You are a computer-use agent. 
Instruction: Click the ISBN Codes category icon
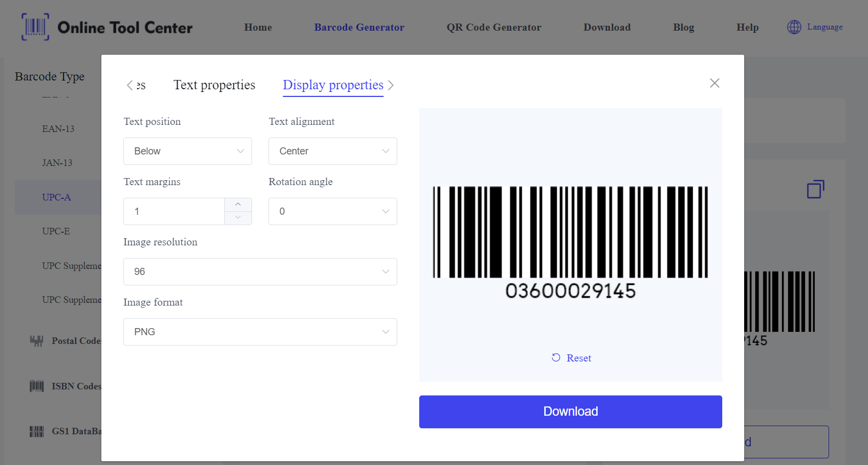coord(36,386)
